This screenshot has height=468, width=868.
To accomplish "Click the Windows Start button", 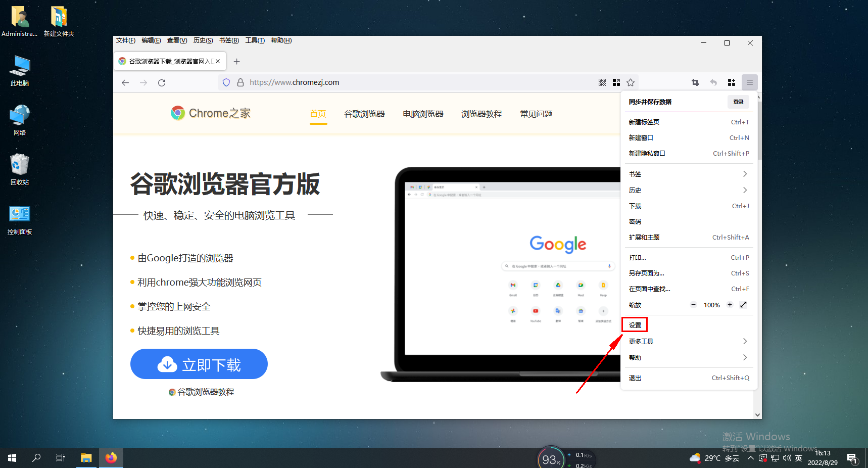I will (12, 458).
